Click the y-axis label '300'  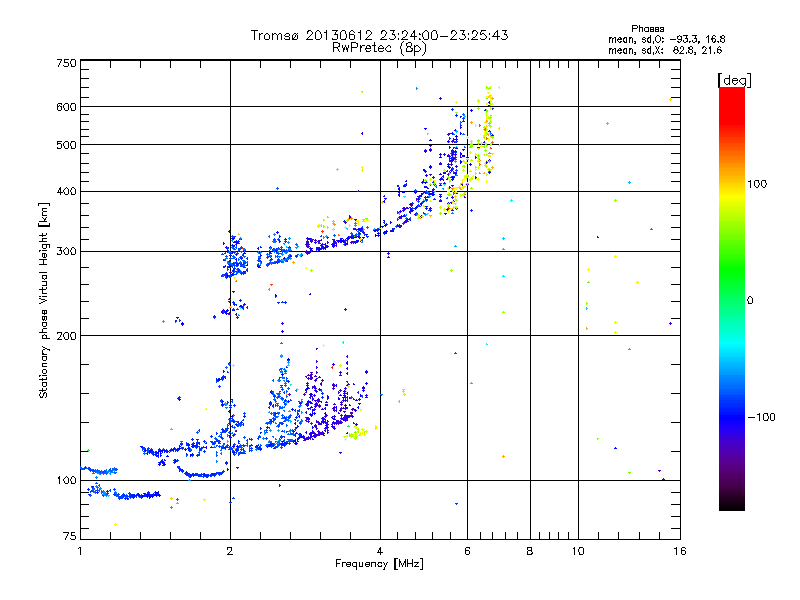pos(66,252)
